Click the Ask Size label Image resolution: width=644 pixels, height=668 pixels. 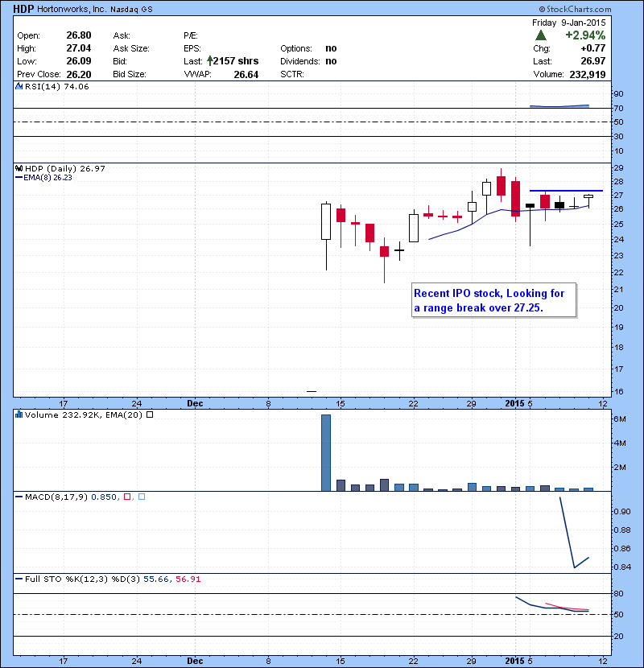tap(131, 48)
